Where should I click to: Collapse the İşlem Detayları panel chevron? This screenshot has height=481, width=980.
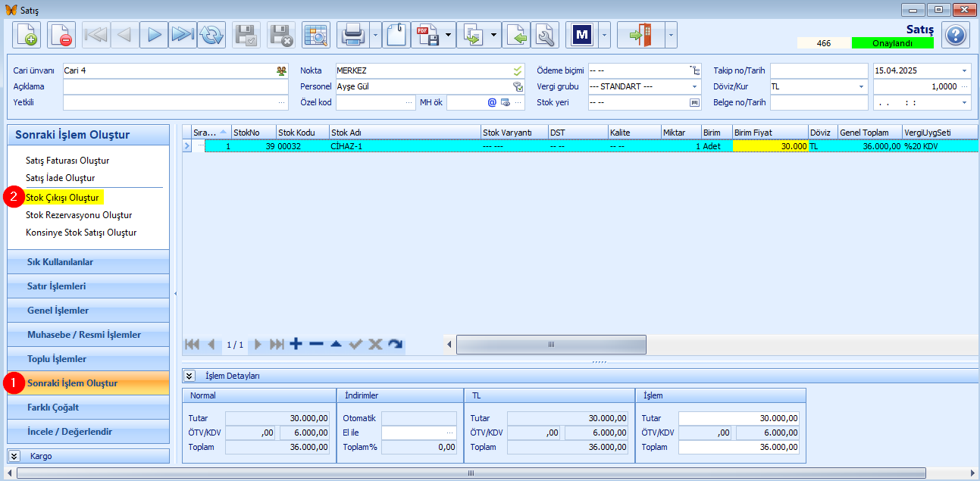189,376
